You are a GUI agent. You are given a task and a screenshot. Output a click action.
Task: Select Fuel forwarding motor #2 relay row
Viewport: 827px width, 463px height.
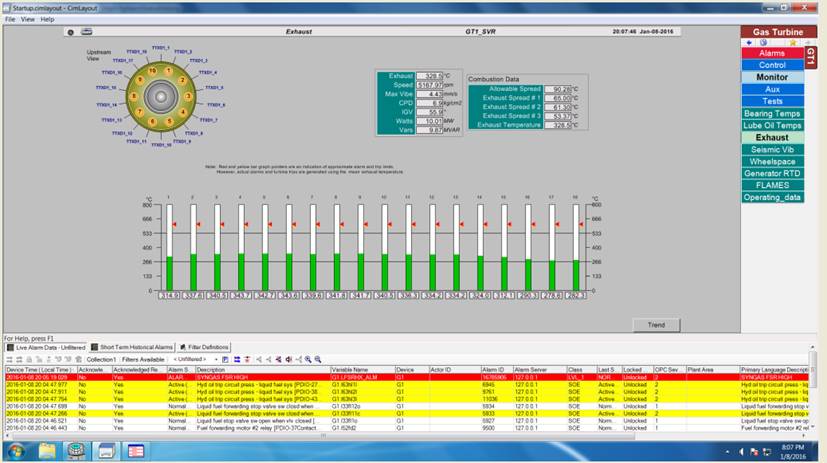(407, 428)
